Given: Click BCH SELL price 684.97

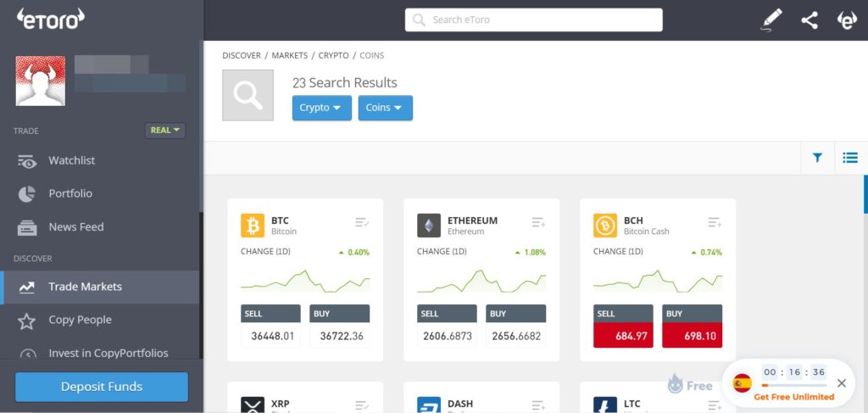Looking at the screenshot, I should pyautogui.click(x=623, y=336).
